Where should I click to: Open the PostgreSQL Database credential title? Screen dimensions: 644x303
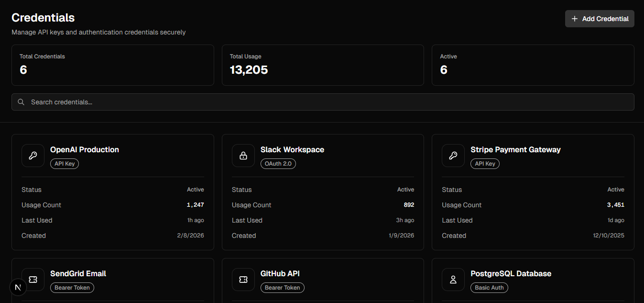[x=511, y=273]
